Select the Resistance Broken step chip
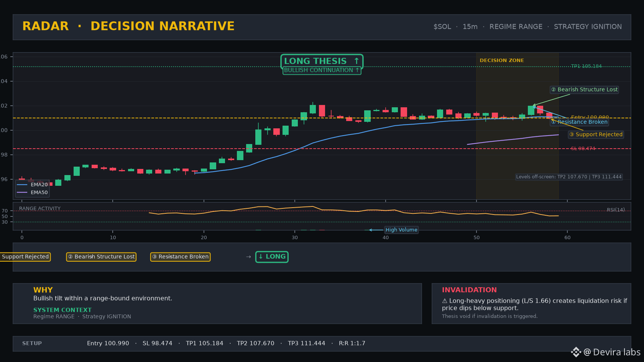The height and width of the screenshot is (362, 644). [180, 257]
